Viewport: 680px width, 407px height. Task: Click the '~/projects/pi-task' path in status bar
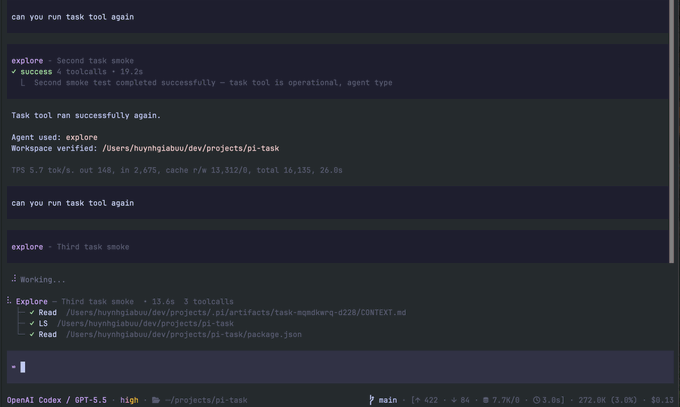(206, 400)
